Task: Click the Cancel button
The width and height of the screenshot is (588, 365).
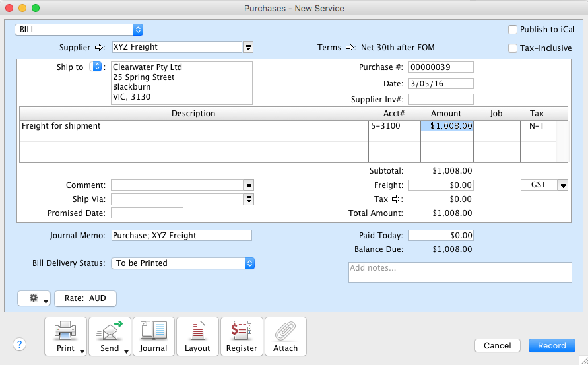Action: click(498, 345)
